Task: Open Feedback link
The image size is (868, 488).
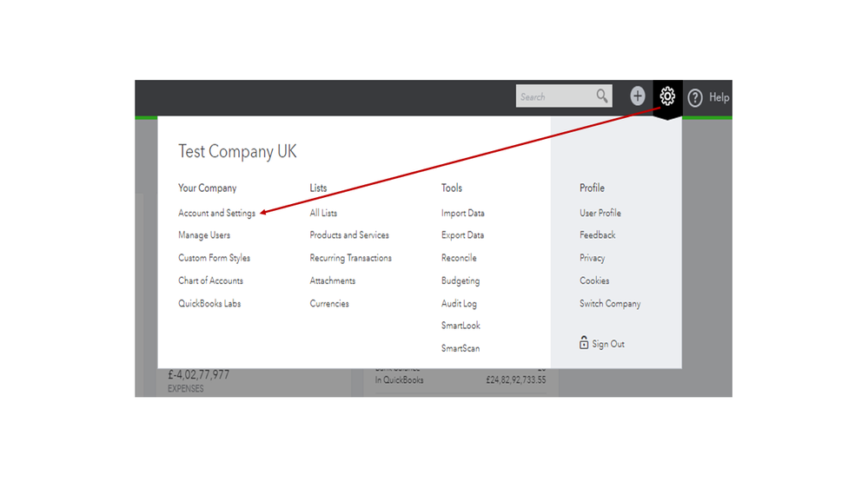Action: [597, 235]
